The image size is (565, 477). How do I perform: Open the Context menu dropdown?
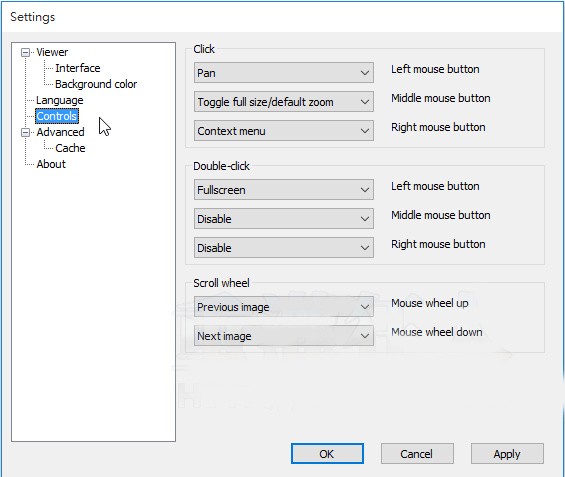pyautogui.click(x=284, y=131)
